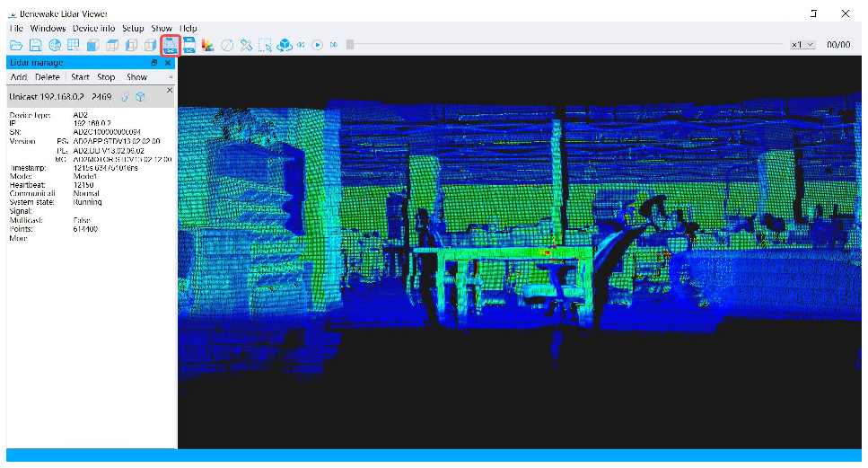Image resolution: width=868 pixels, height=468 pixels.
Task: Open the Show menu in the menu bar
Action: [x=162, y=28]
